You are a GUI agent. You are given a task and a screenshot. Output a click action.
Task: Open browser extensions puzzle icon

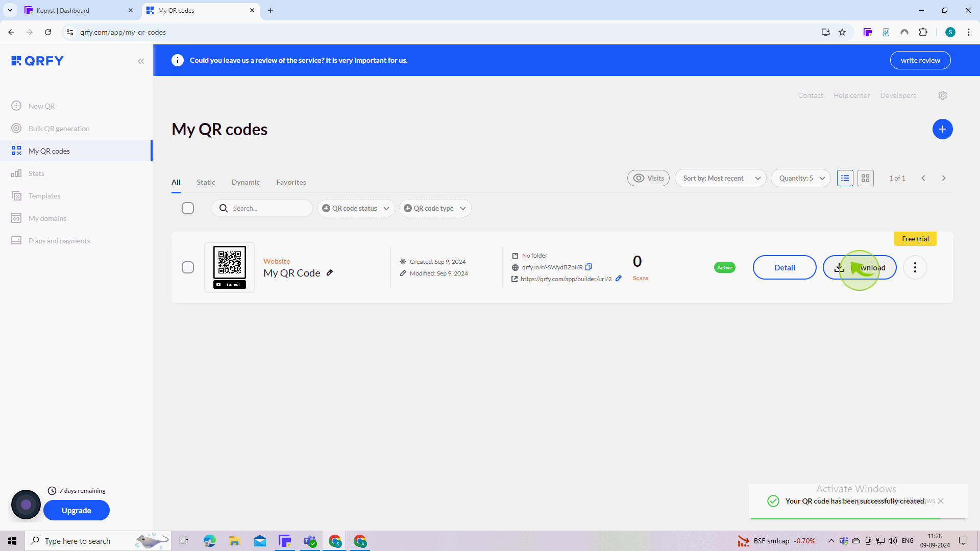[923, 32]
